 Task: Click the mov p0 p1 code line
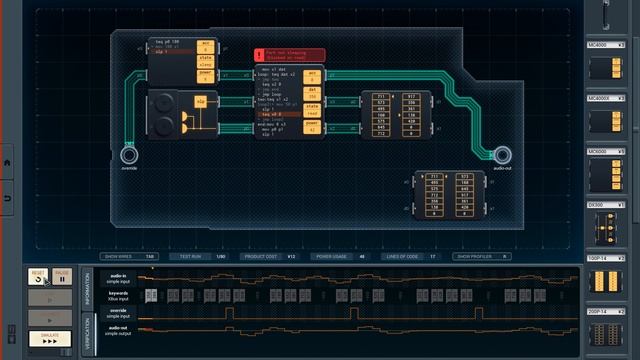pos(274,129)
